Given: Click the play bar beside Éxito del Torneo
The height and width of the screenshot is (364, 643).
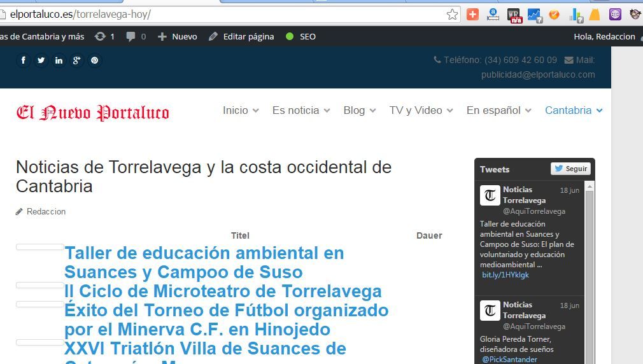Looking at the screenshot, I should 39,304.
